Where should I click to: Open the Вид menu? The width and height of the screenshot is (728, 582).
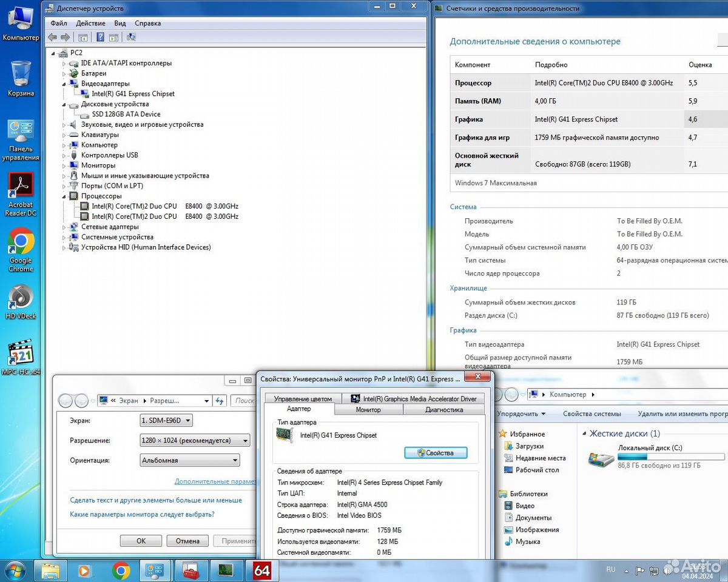(x=120, y=23)
